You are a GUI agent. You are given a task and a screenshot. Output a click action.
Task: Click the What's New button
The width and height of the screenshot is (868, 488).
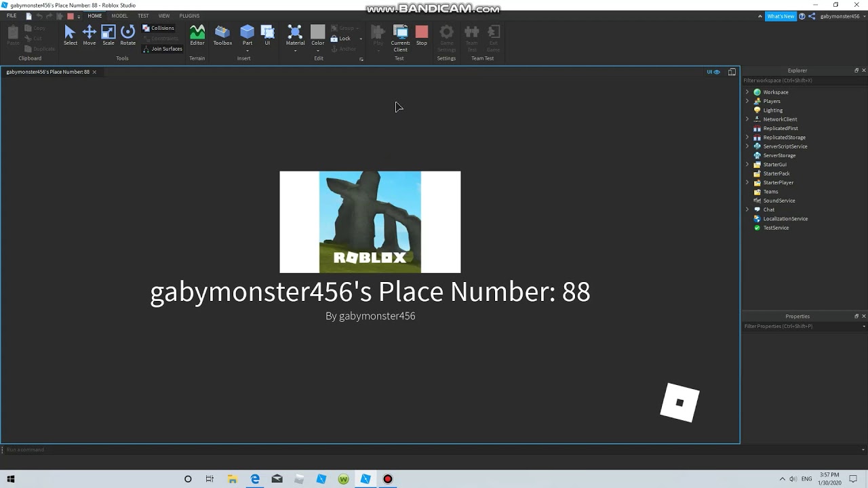[x=781, y=16]
